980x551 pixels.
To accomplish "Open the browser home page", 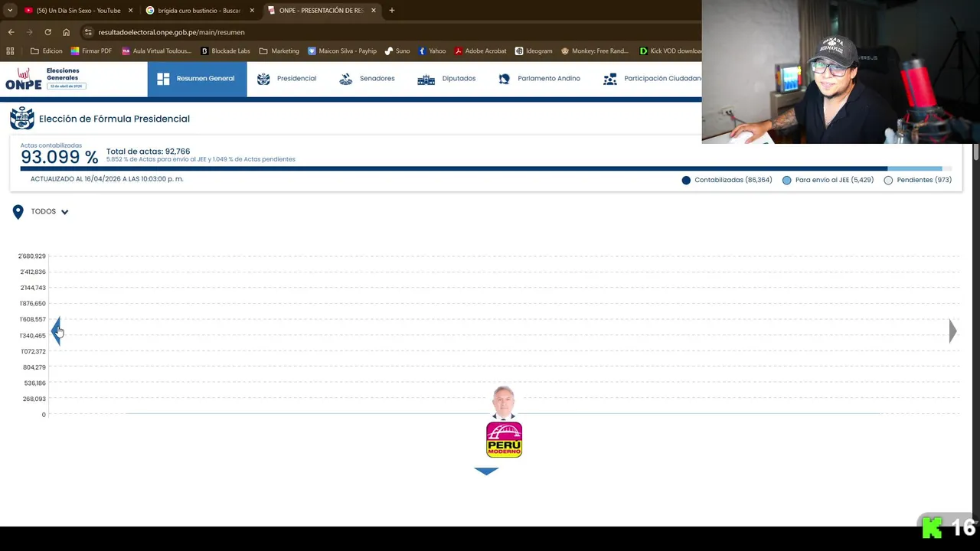I will 66,32.
